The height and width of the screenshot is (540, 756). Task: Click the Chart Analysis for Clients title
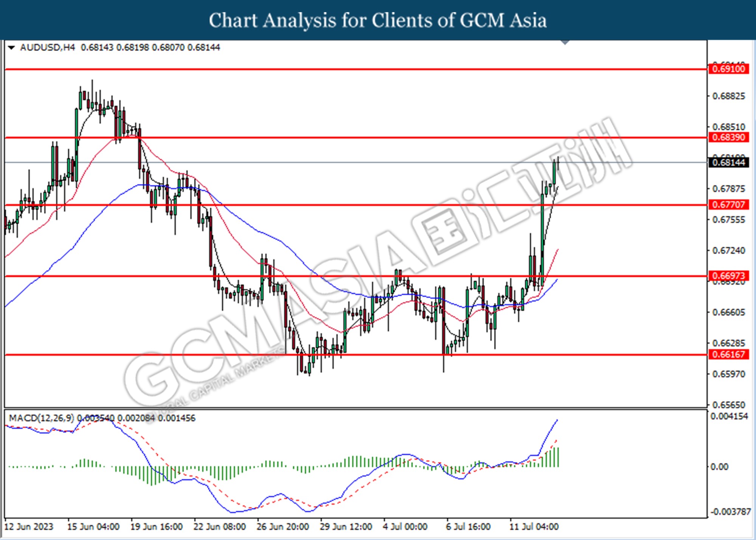pyautogui.click(x=378, y=20)
